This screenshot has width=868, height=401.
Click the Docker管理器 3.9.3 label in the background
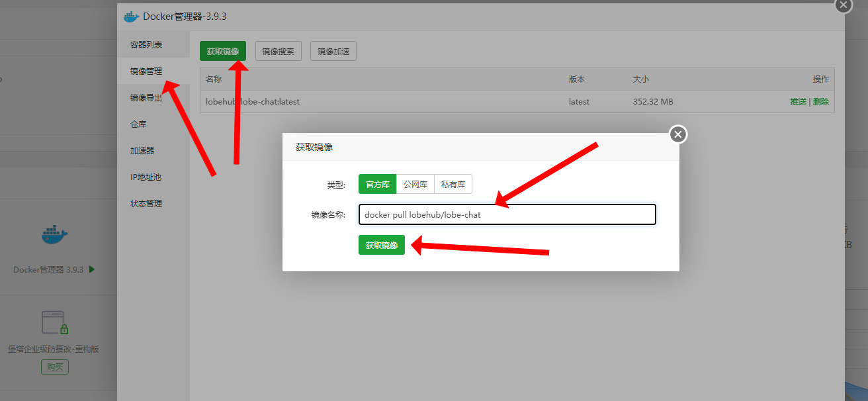48,270
